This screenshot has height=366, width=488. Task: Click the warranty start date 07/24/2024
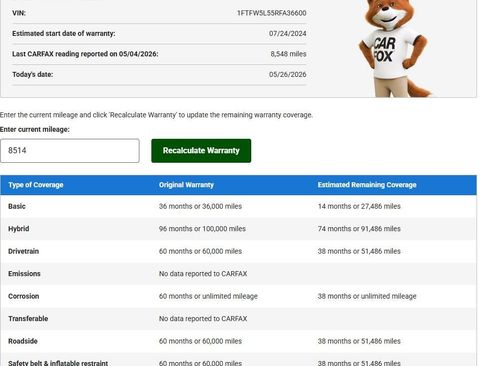coord(288,34)
